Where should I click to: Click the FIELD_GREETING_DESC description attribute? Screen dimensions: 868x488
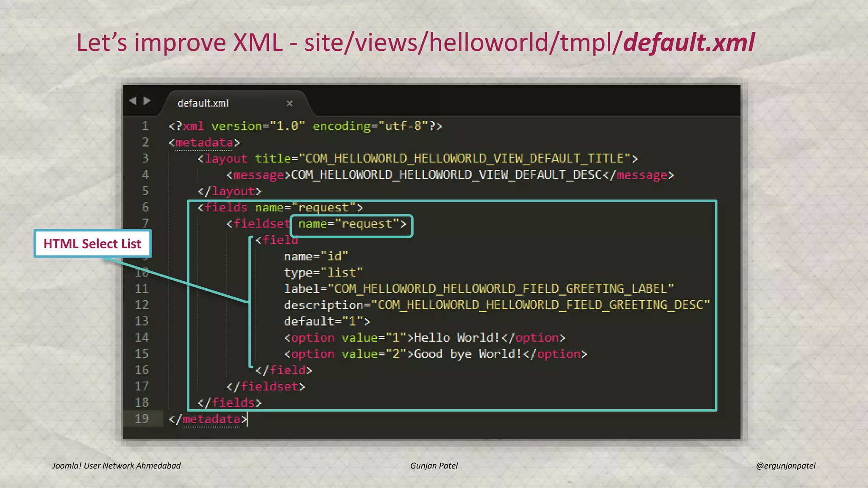pyautogui.click(x=497, y=305)
